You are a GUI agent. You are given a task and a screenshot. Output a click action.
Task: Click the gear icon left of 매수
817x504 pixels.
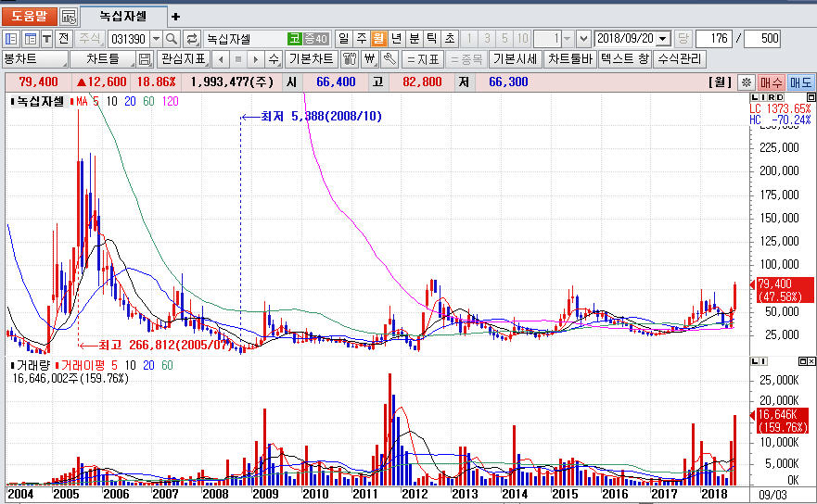tap(747, 82)
